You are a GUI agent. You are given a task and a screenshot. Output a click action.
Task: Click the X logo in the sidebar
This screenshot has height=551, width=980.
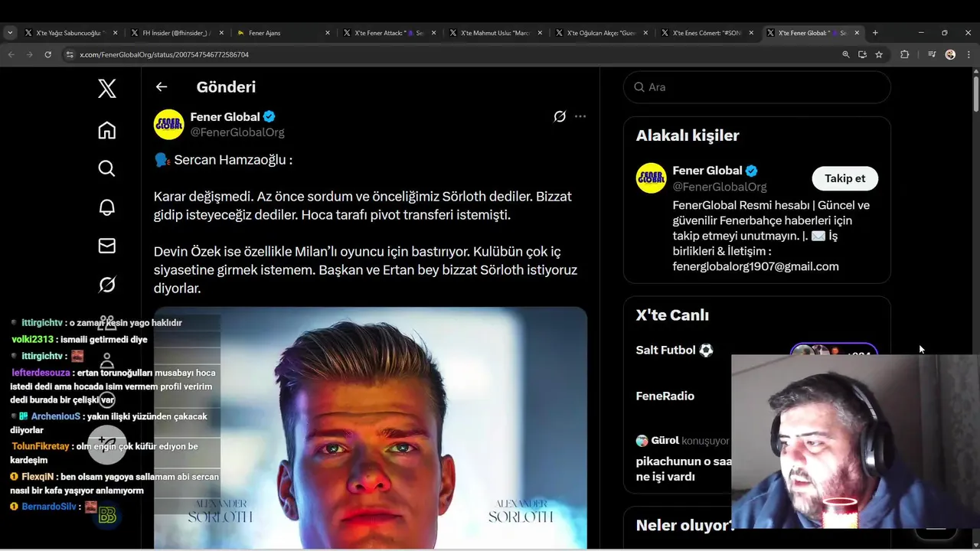pos(107,89)
